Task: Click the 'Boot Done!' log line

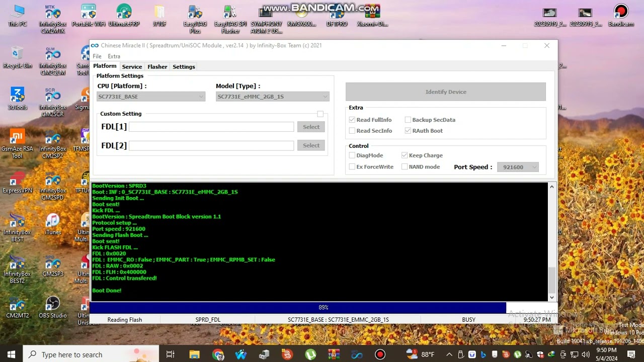Action: click(107, 291)
